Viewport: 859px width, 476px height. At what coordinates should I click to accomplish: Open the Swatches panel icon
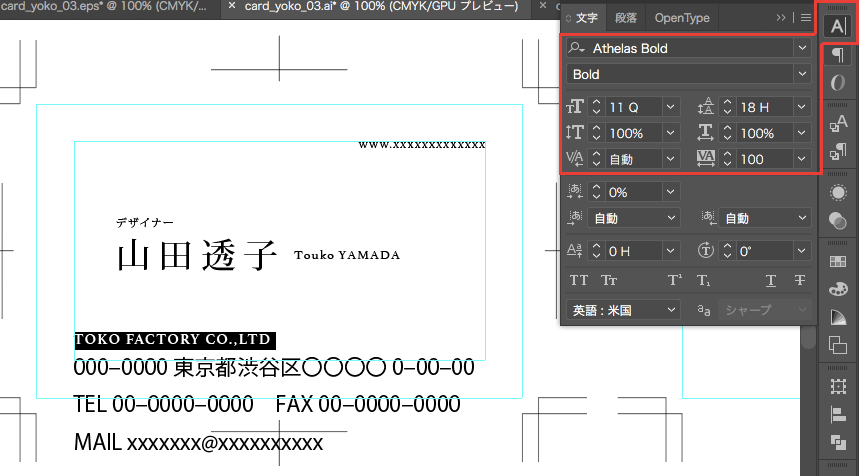click(838, 262)
